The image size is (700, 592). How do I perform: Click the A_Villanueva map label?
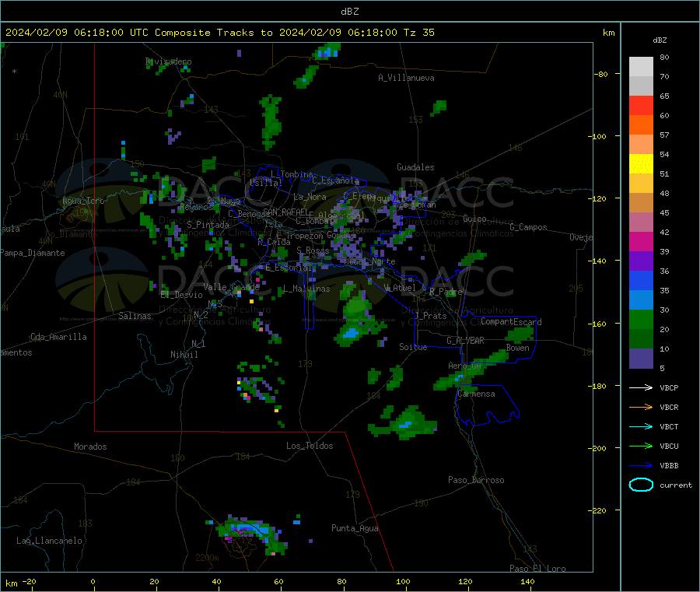pos(406,78)
